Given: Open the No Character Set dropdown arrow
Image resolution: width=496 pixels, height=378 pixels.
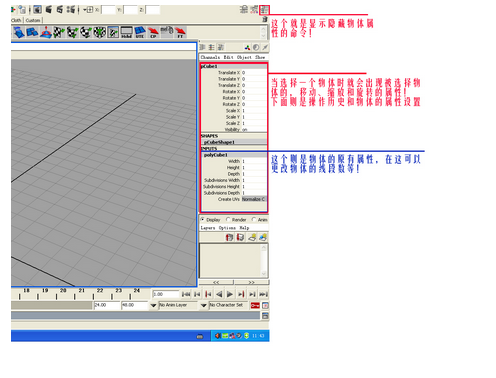Looking at the screenshot, I should 204,305.
